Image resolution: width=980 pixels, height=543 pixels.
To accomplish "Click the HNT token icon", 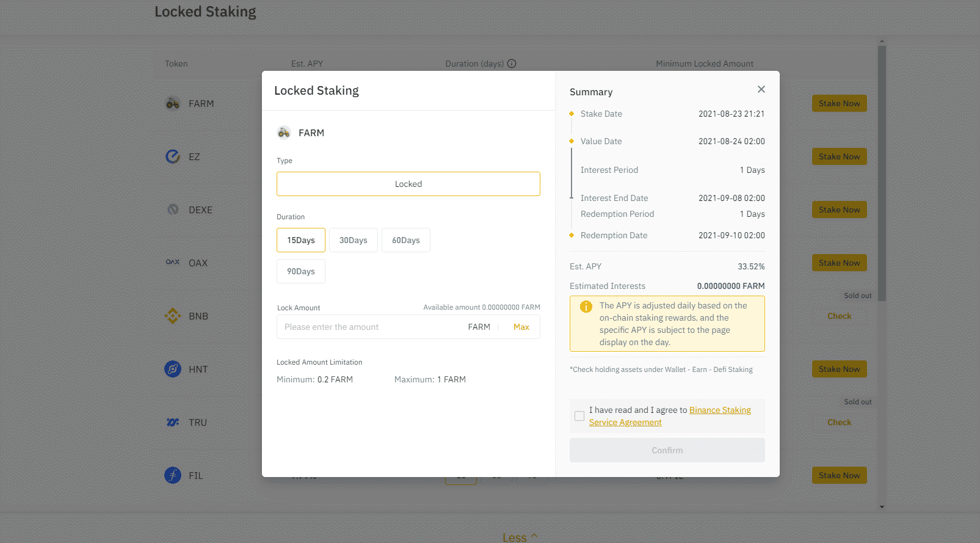I will [173, 369].
